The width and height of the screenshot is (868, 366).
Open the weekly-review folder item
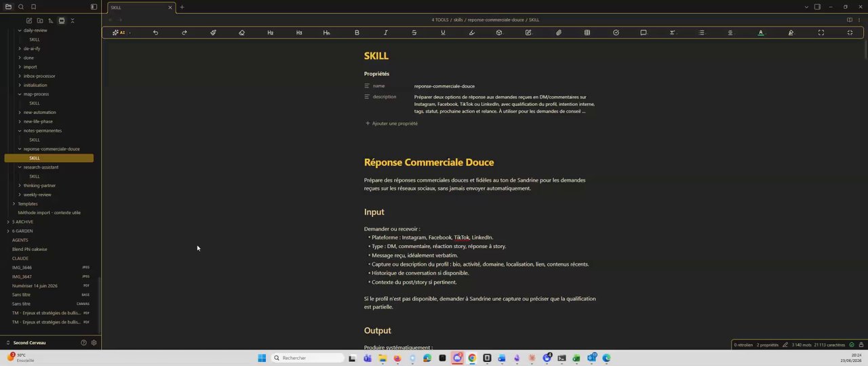point(37,195)
